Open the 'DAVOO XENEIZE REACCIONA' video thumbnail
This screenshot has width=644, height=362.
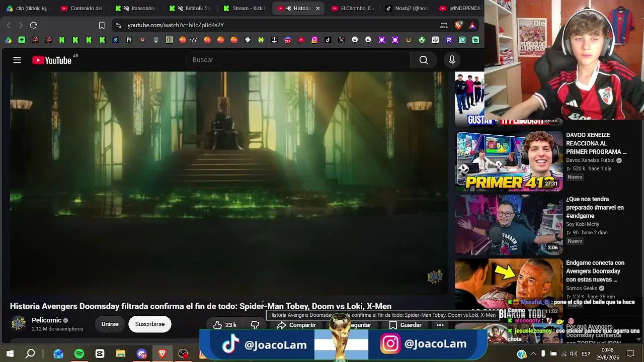509,161
